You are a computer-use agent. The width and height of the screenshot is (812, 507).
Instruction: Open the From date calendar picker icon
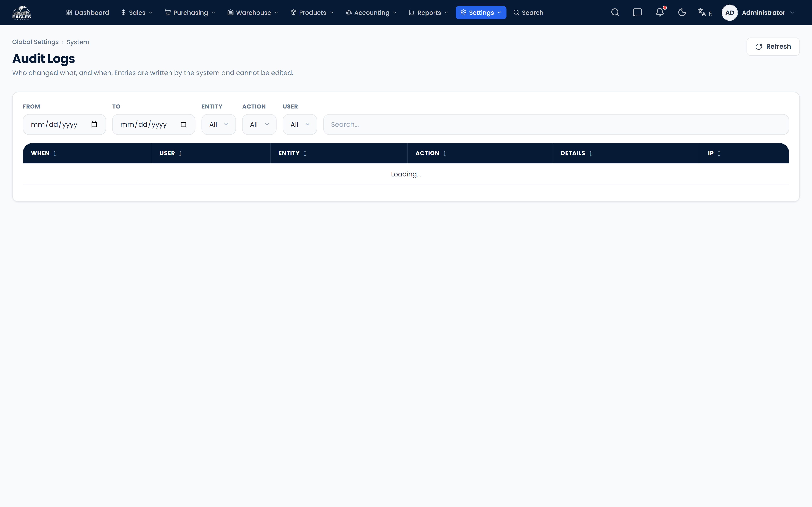pos(94,124)
